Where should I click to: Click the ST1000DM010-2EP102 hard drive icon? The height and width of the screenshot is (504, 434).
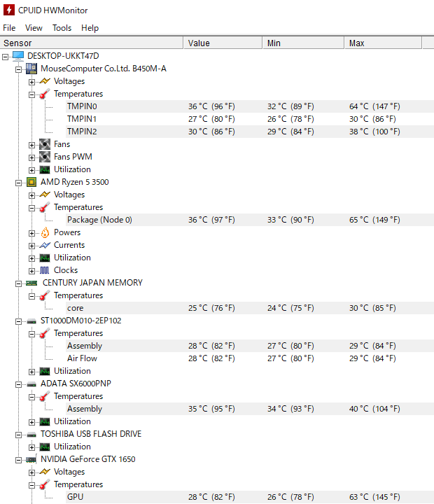tap(31, 321)
